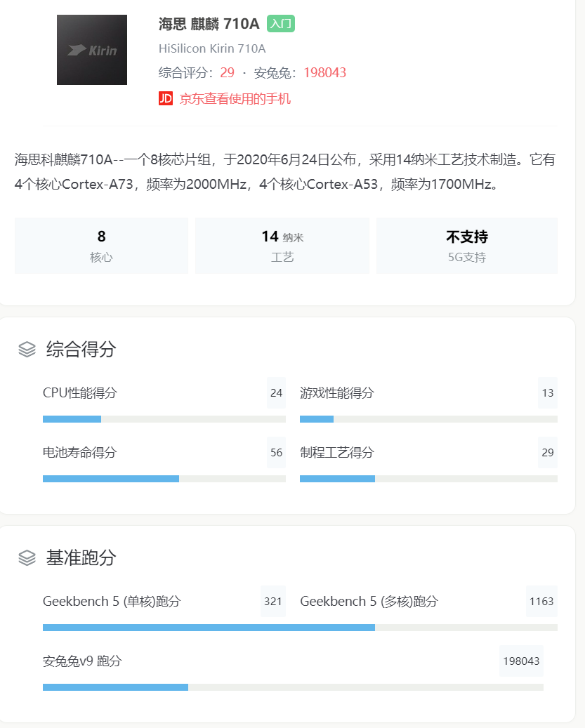Click the 安兔兔v9 跑分 label
The height and width of the screenshot is (728, 585).
(x=82, y=661)
